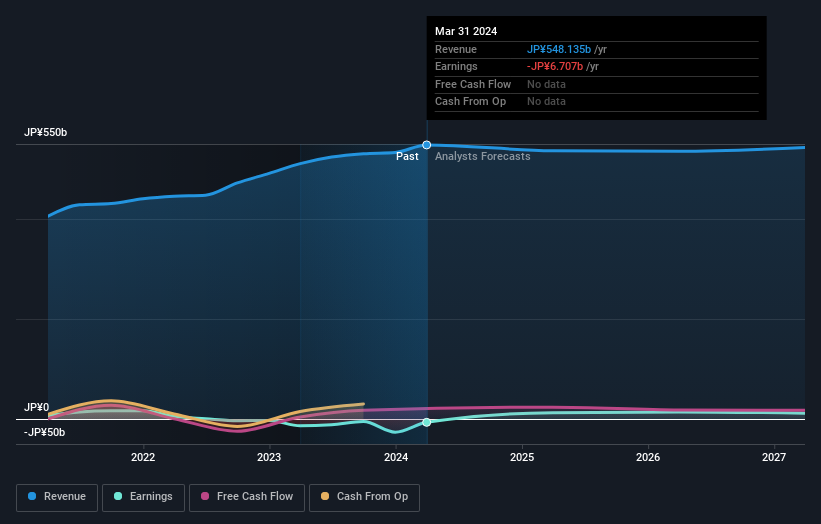Toggle the Free Cash Flow legend button
Screen dimensions: 821x524
247,497
